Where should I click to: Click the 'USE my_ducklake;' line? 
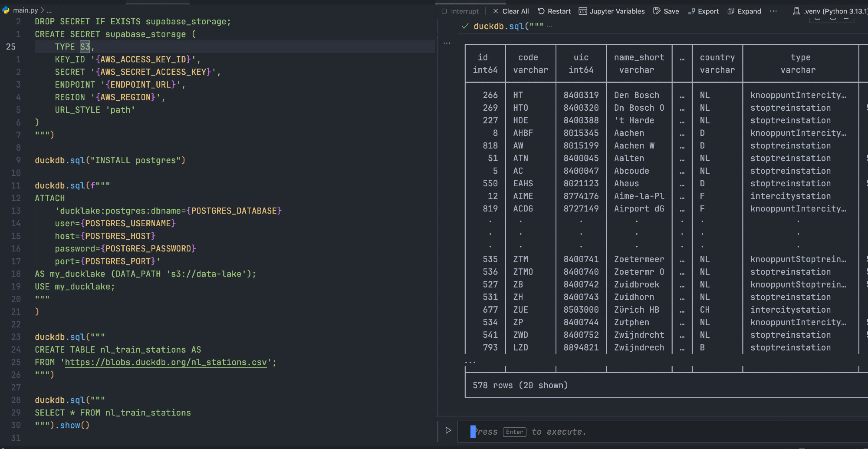tap(75, 287)
